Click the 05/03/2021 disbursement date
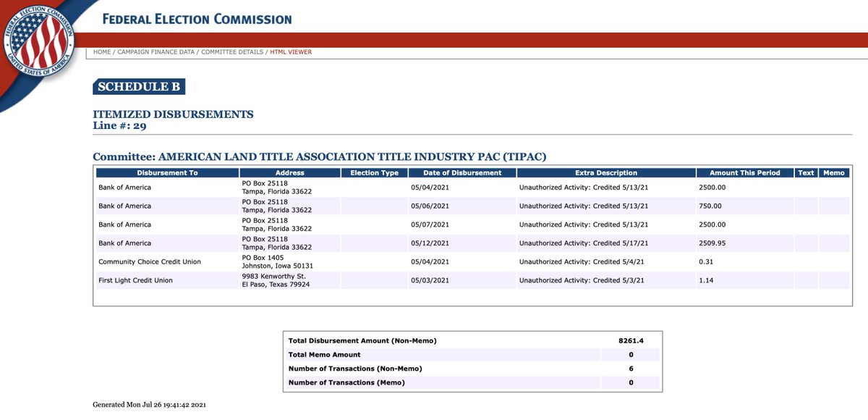Viewport: 868px width, 420px height. [430, 280]
